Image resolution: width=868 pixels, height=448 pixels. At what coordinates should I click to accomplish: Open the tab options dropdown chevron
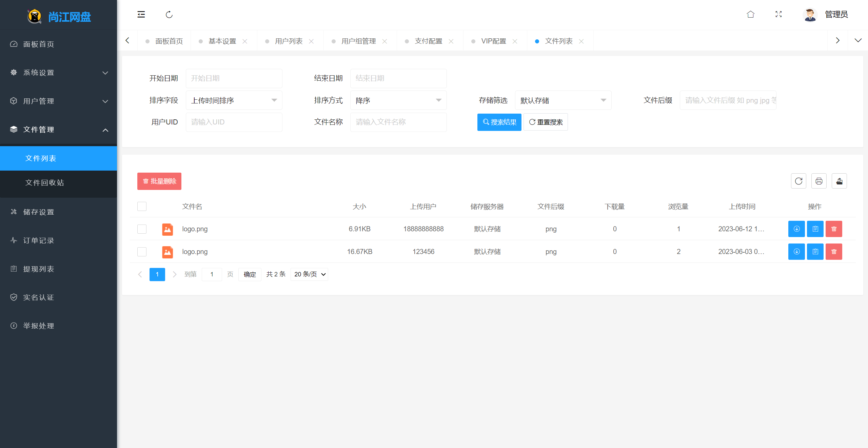858,40
